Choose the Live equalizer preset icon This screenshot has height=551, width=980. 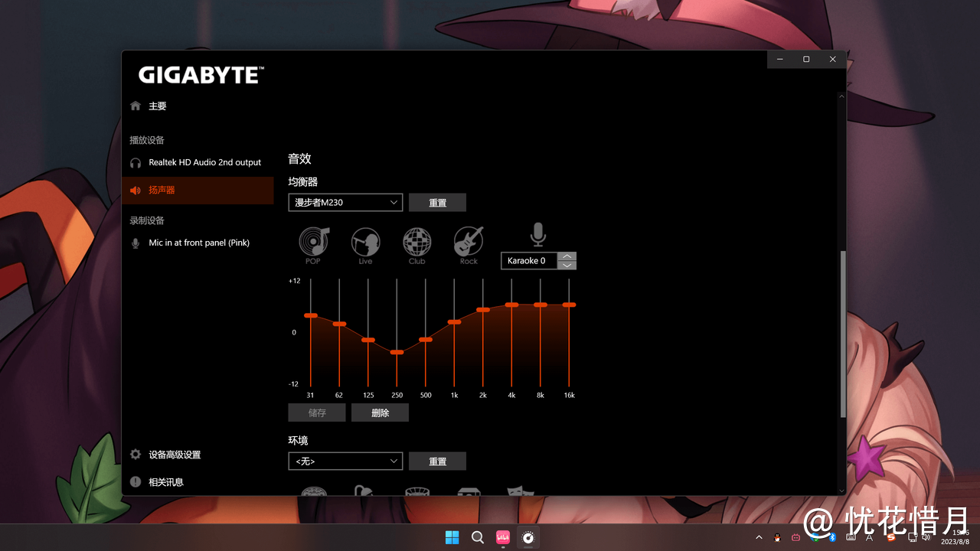365,242
